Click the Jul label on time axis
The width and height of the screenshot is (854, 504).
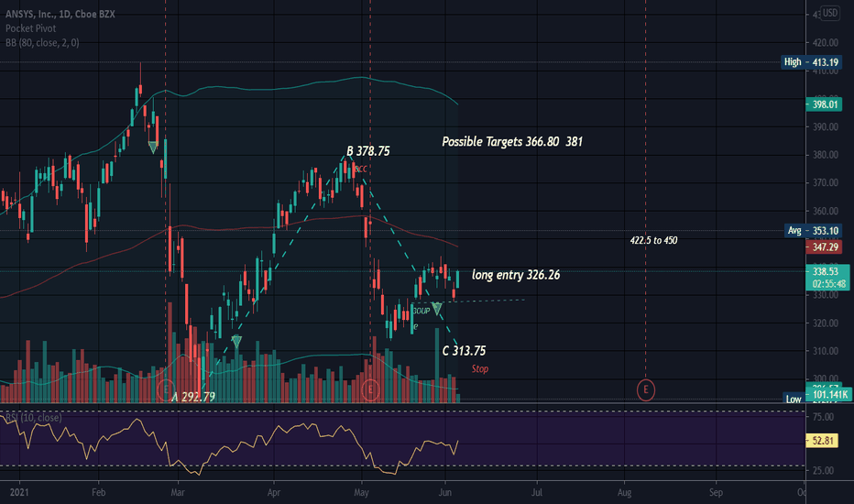point(536,493)
